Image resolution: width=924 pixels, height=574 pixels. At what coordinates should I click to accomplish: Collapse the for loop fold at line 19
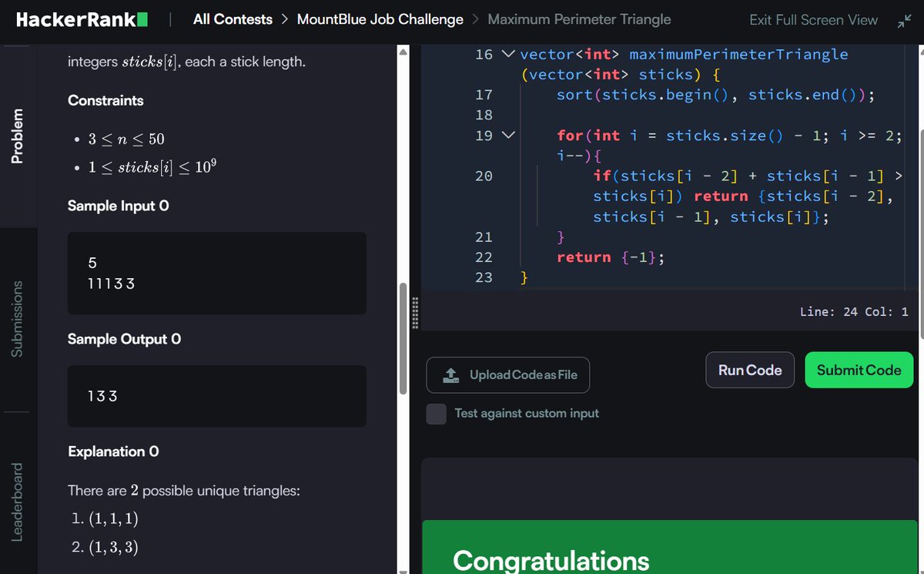[507, 136]
